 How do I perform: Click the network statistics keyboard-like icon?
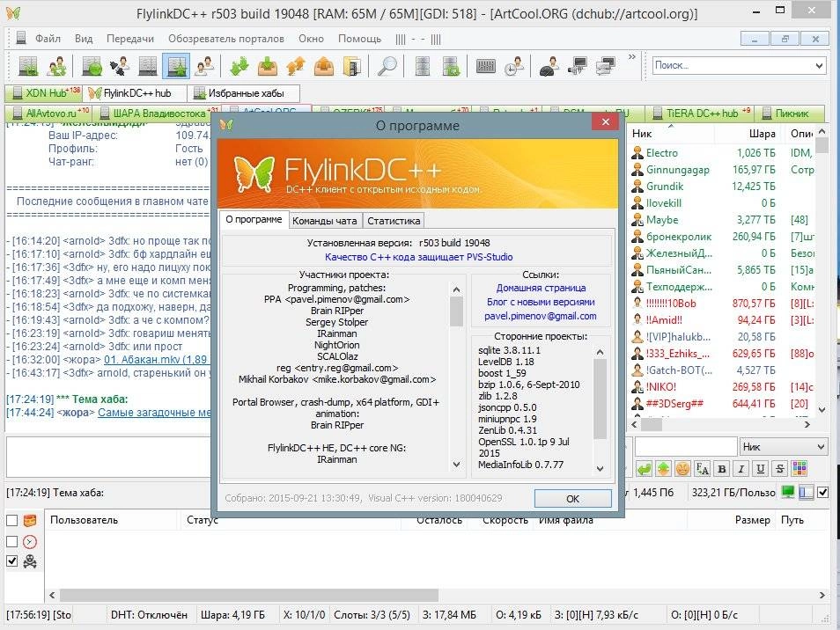pyautogui.click(x=486, y=66)
